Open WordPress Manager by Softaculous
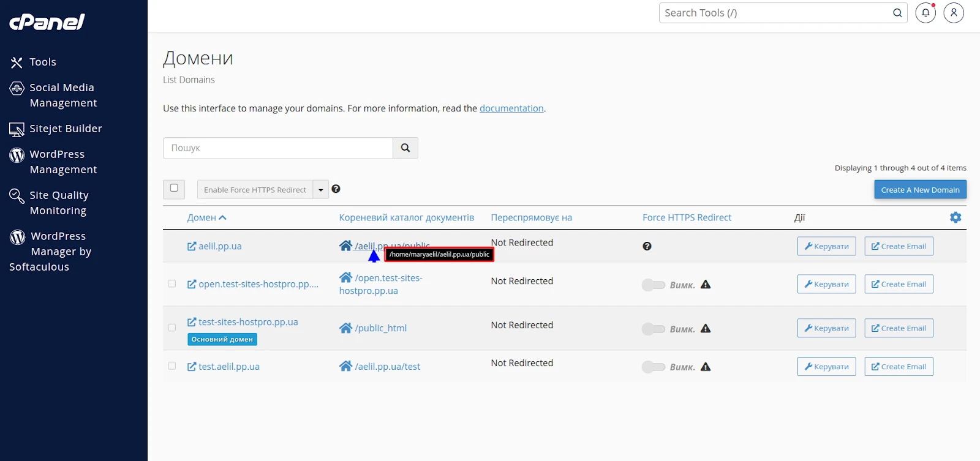 51,251
